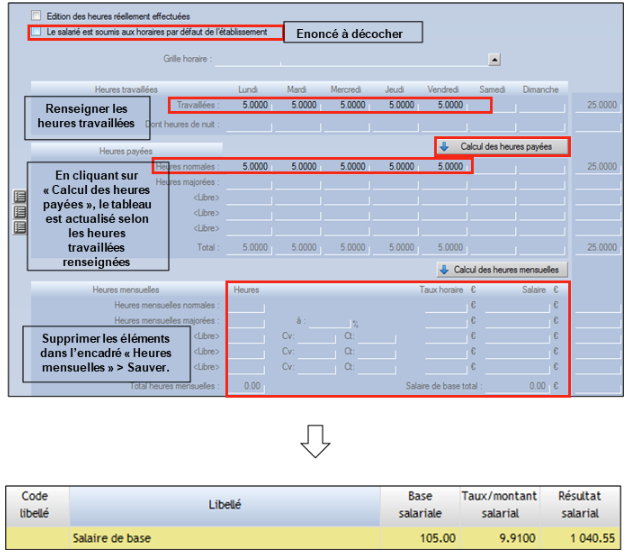Click the Base salariale column header
Screen dimensions: 631x554
point(420,505)
